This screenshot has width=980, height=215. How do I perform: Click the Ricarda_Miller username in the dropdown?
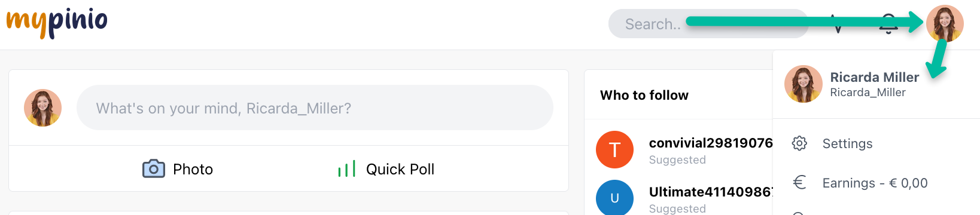pyautogui.click(x=868, y=93)
